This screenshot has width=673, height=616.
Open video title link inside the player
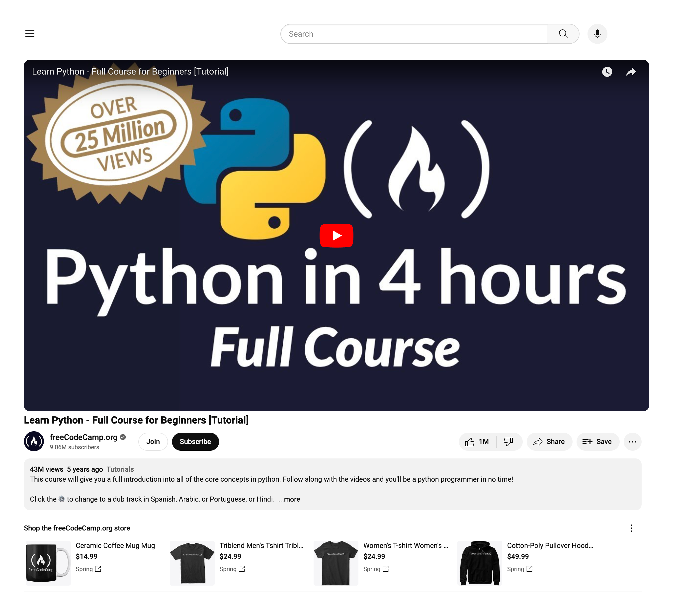click(x=130, y=72)
